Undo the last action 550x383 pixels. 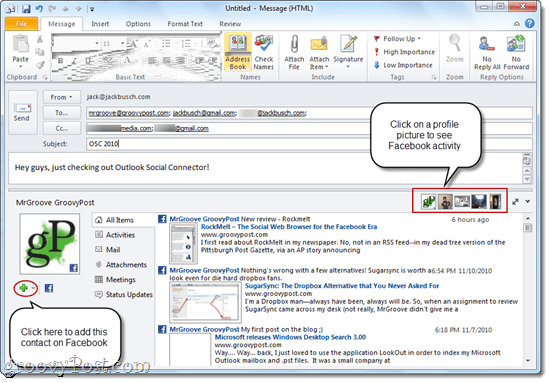click(39, 9)
